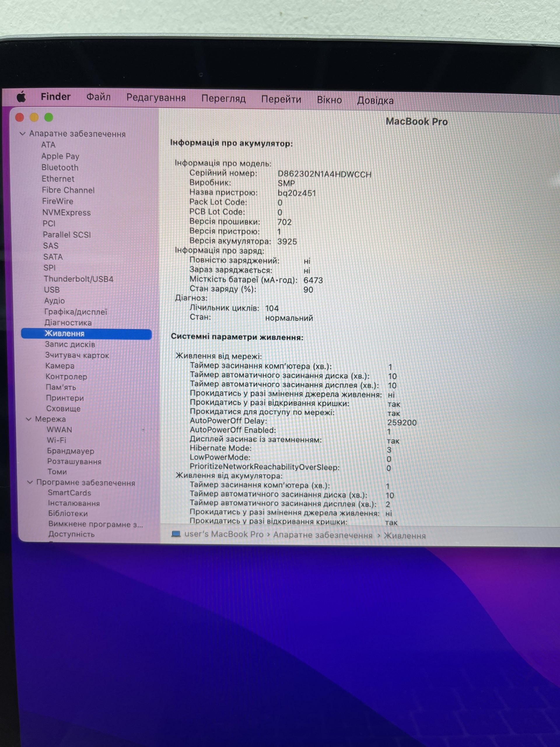
Task: Open the Перегляд menu
Action: tap(223, 99)
